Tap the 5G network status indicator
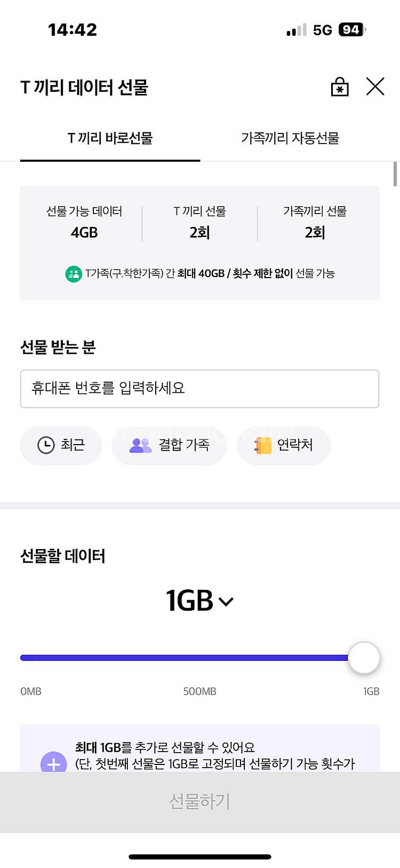Screen dimensions: 400x868 [x=322, y=30]
